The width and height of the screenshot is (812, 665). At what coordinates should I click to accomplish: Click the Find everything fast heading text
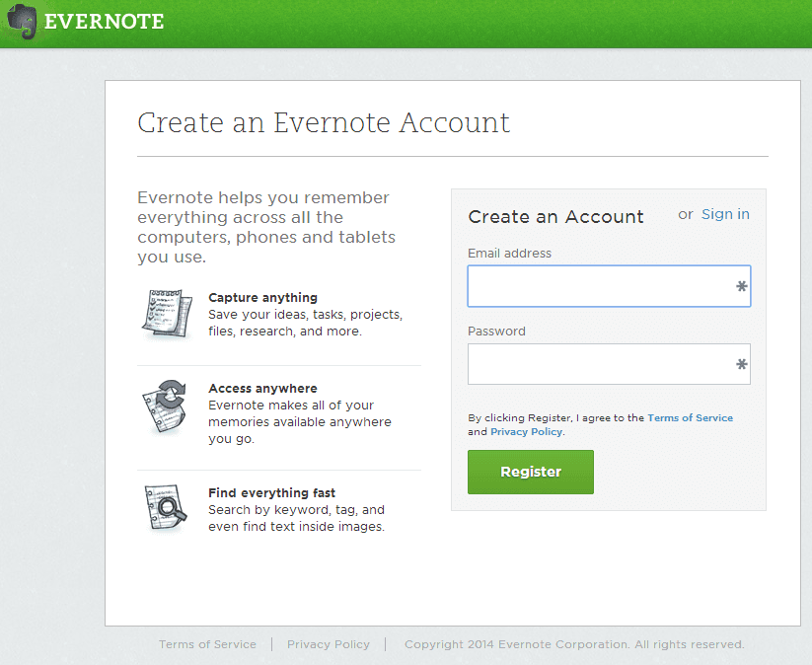(271, 493)
